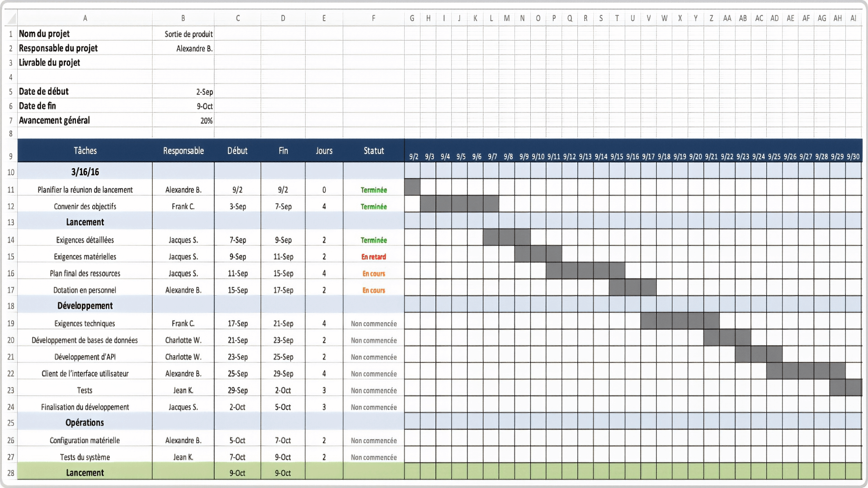
Task: Select the 'Terminée' status for Exigences détaillées
Action: click(x=373, y=240)
